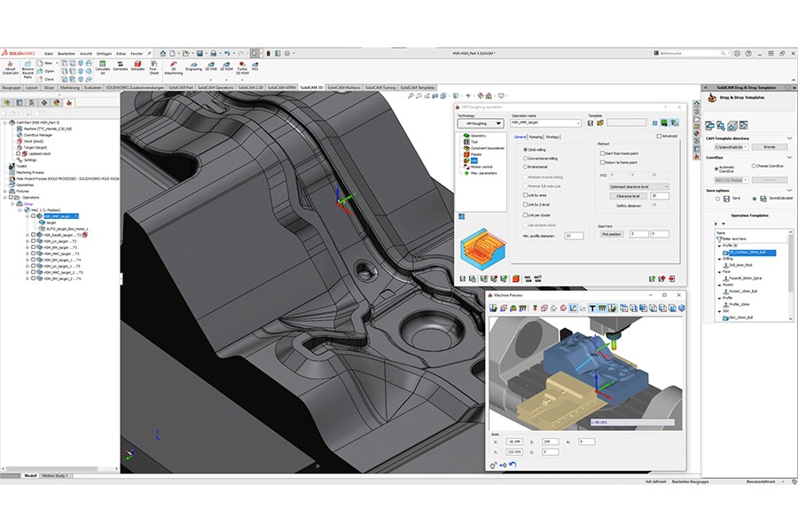Click the axis icon in Machine Preview toolbar

point(574,308)
